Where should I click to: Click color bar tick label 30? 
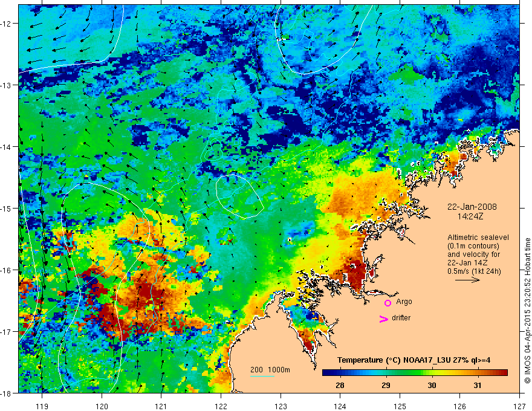tap(432, 385)
